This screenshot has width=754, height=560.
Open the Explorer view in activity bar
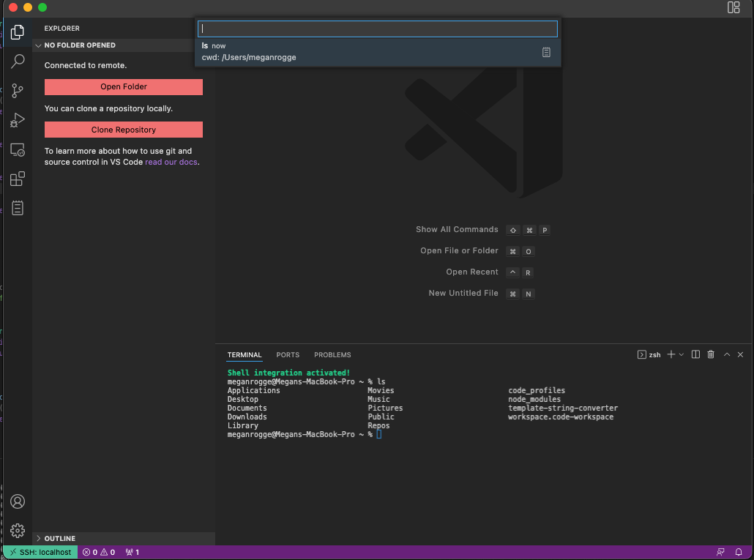point(18,32)
